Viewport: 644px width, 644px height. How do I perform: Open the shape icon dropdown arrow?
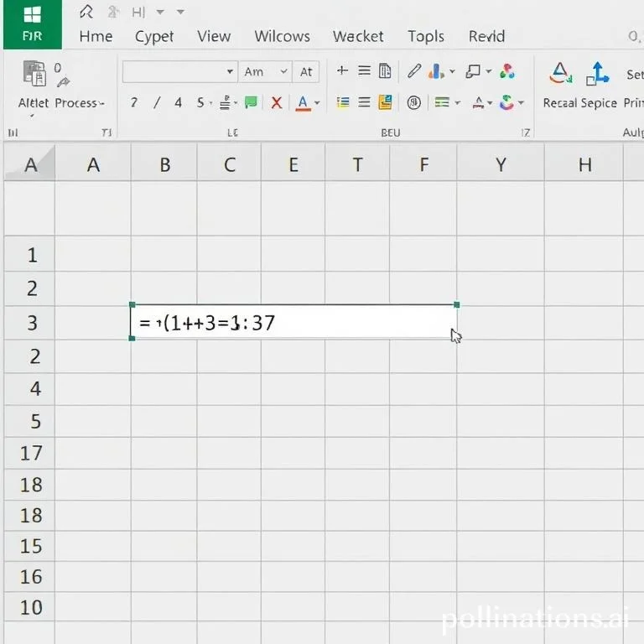[489, 71]
